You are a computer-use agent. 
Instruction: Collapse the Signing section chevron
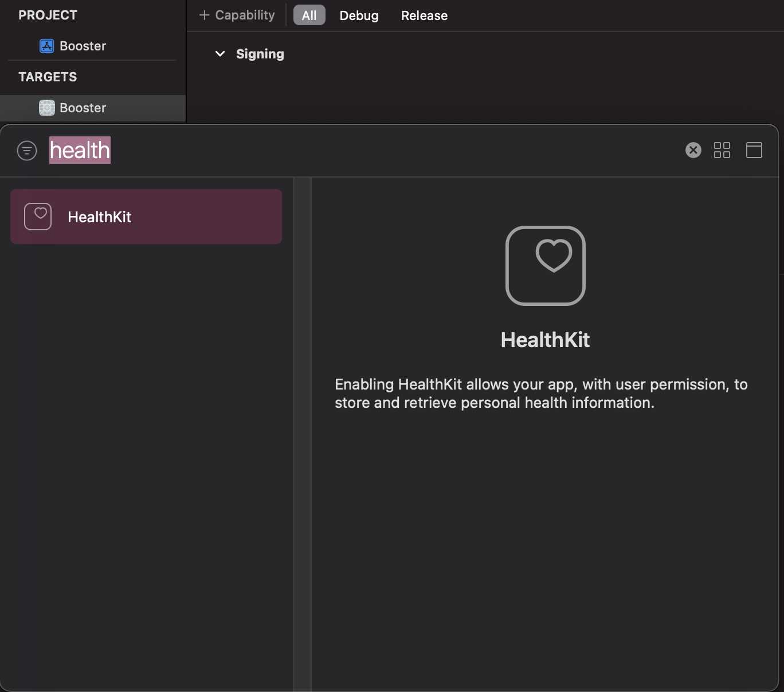(219, 53)
